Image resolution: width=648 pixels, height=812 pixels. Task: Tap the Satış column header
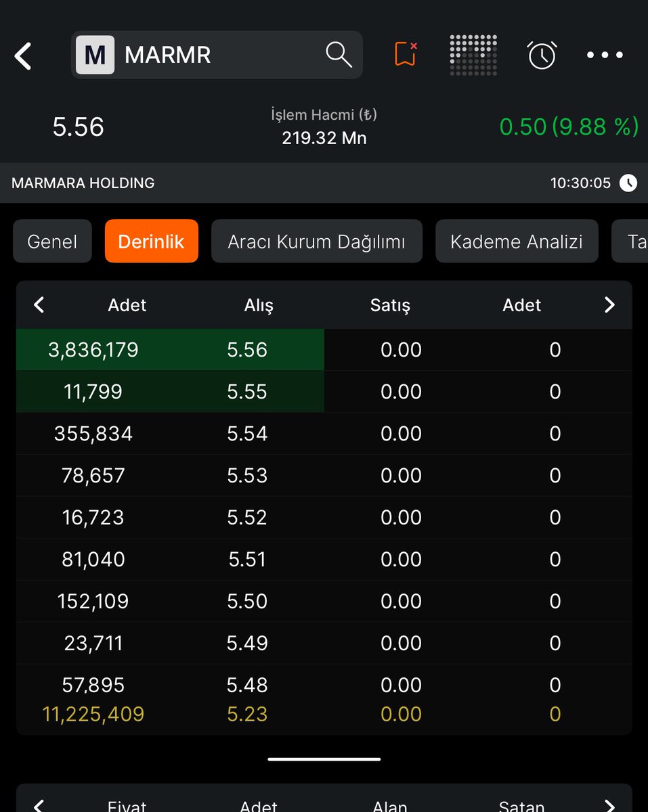pyautogui.click(x=390, y=305)
